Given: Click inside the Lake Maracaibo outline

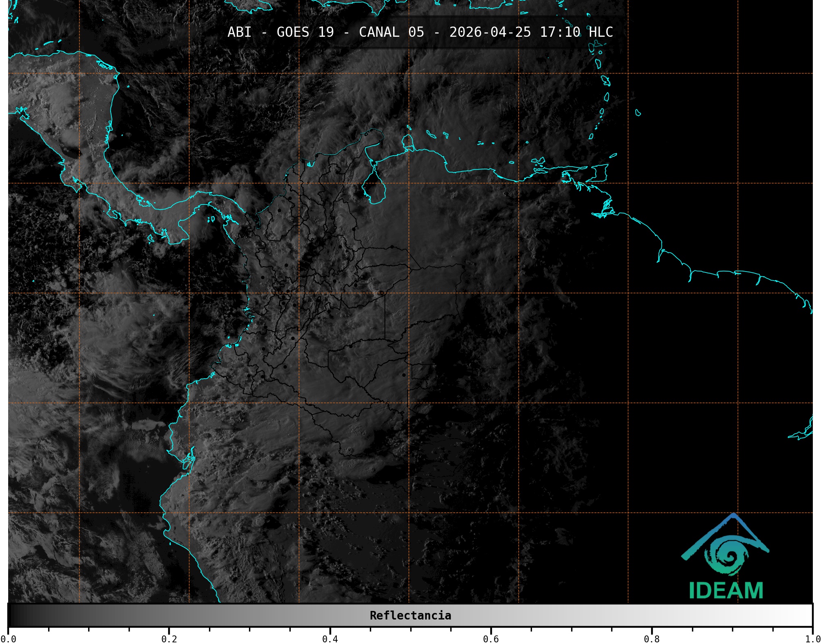Looking at the screenshot, I should click(374, 189).
